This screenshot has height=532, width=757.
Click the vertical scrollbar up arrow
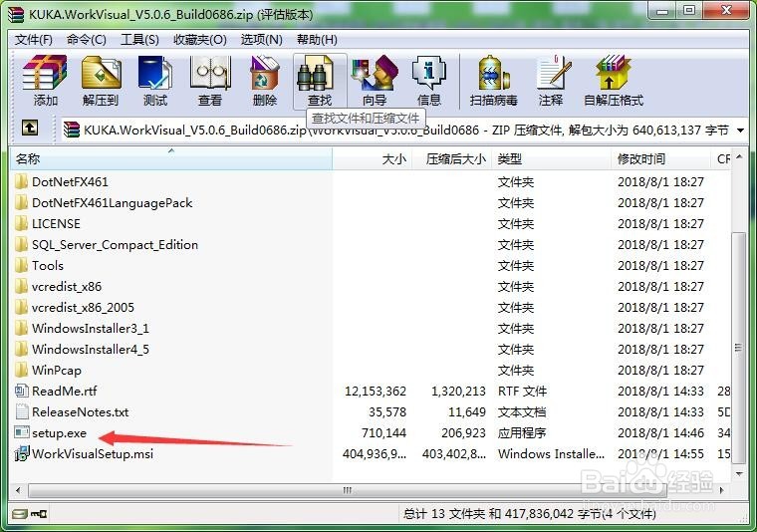tap(739, 156)
